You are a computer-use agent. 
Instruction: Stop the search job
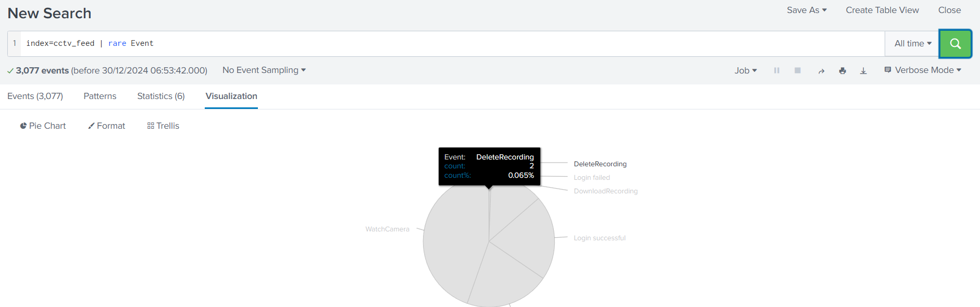pyautogui.click(x=797, y=70)
